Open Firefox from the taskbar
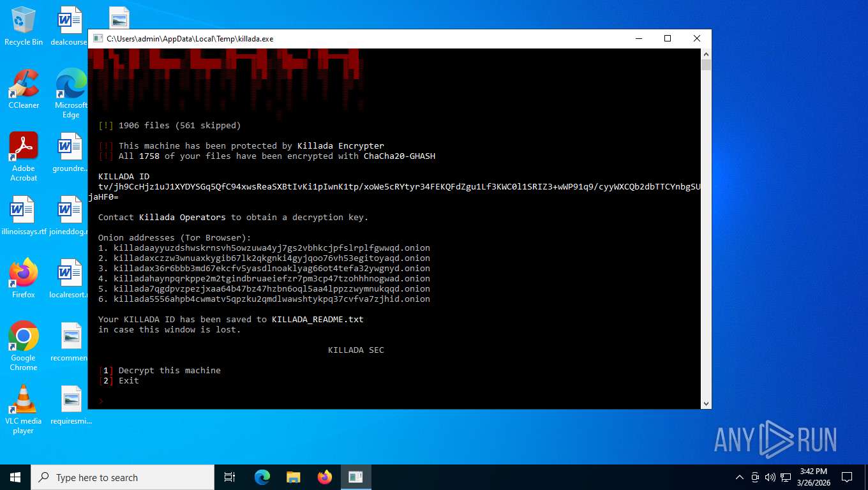 324,477
